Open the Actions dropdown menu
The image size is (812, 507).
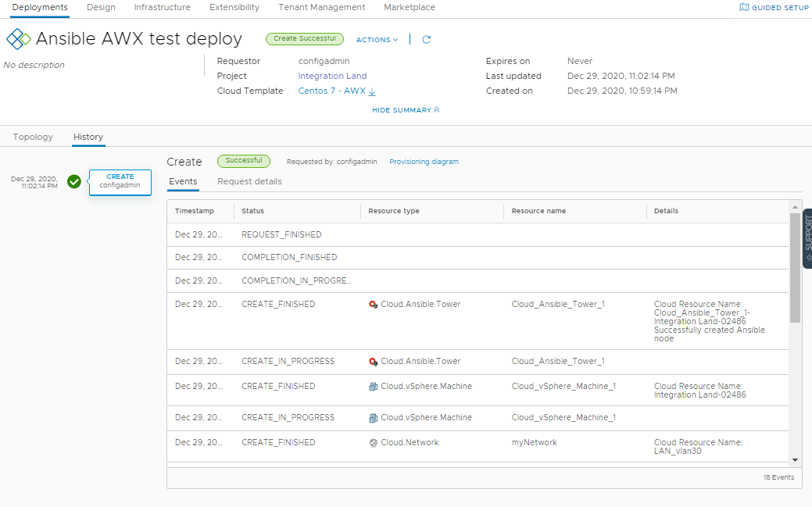[x=377, y=40]
